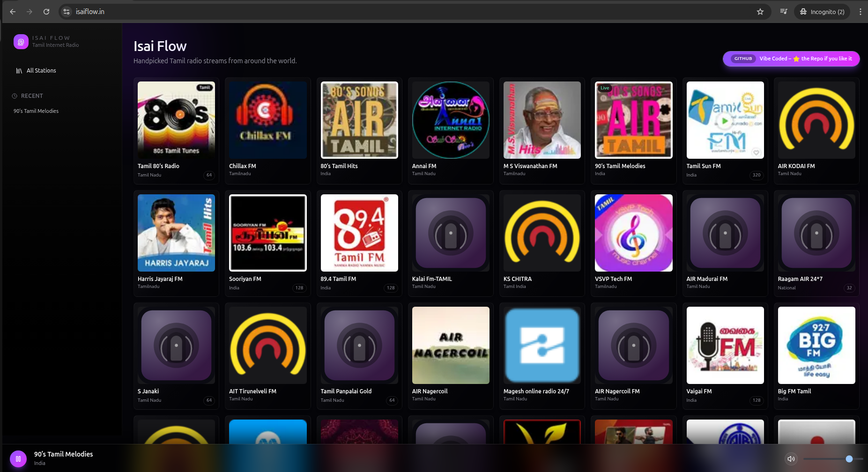The image size is (868, 472).
Task: Click the Incognito (2) profile button
Action: coord(822,12)
